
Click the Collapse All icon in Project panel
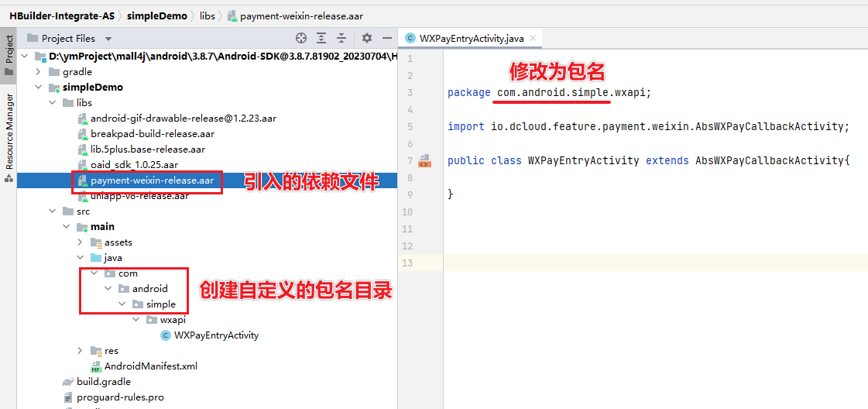(341, 38)
